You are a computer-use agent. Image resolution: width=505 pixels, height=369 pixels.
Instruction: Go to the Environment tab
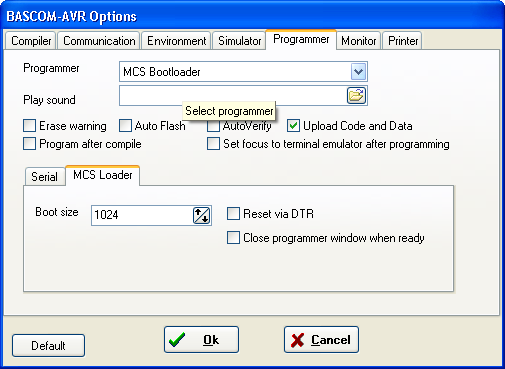177,41
